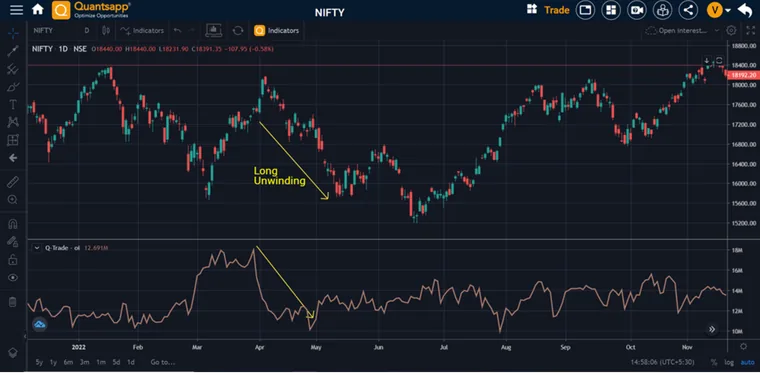
Task: Toggle log scale mode
Action: [729, 362]
